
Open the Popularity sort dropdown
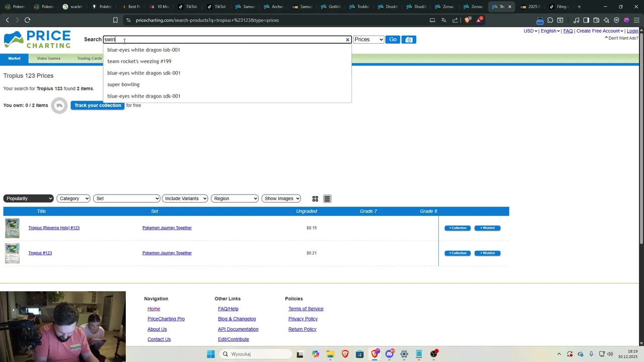28,199
